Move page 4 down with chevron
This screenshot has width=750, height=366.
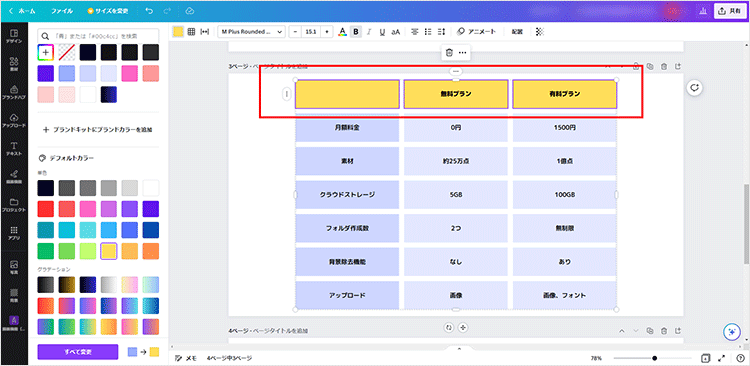pyautogui.click(x=636, y=331)
